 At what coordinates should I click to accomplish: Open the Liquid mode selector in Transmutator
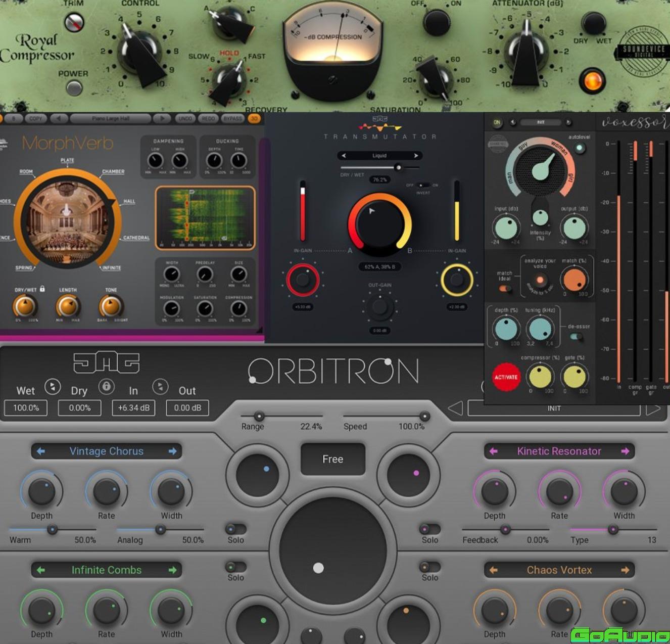379,156
